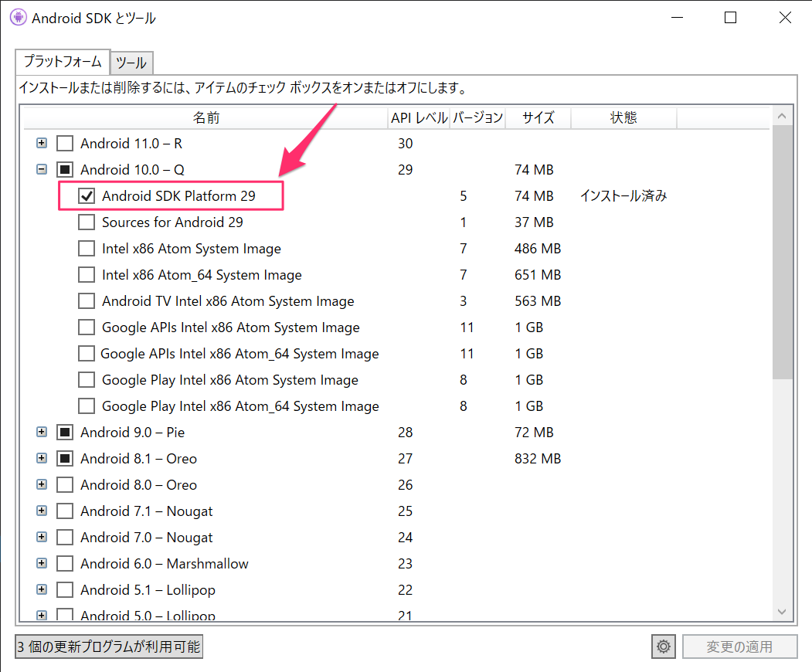
Task: Check Google APIs Intel x86 Atom_64 checkbox
Action: coord(87,354)
